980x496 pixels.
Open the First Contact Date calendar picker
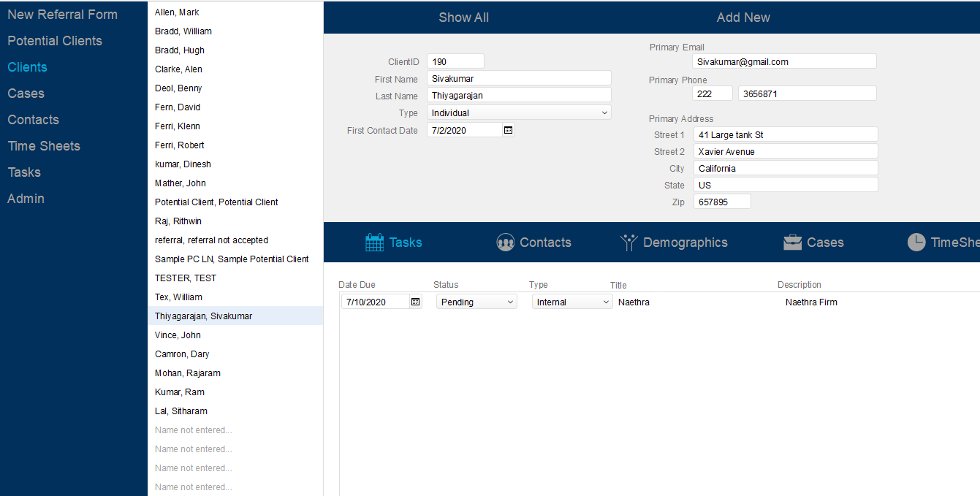509,130
